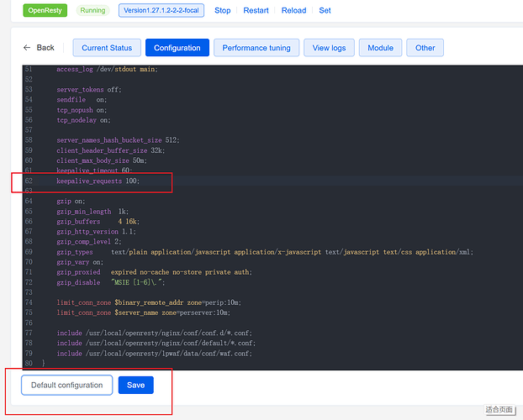This screenshot has width=523, height=420.
Task: Click the Back text label
Action: (x=45, y=48)
